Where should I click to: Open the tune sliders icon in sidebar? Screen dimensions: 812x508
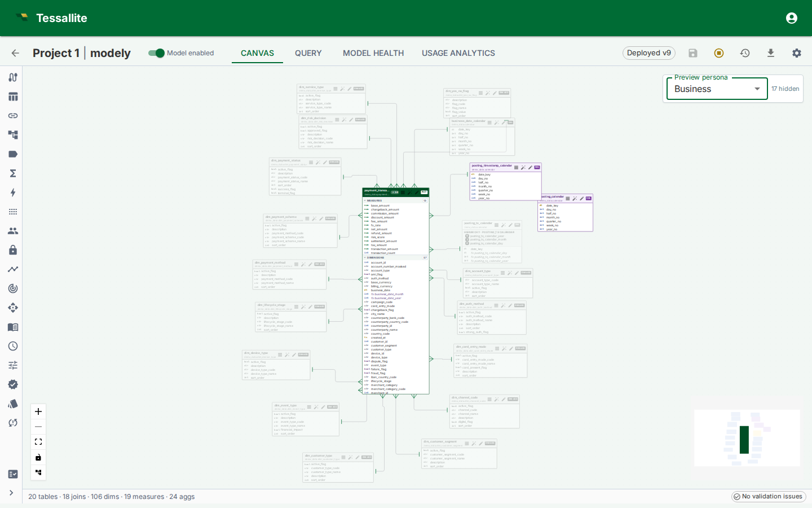click(13, 365)
